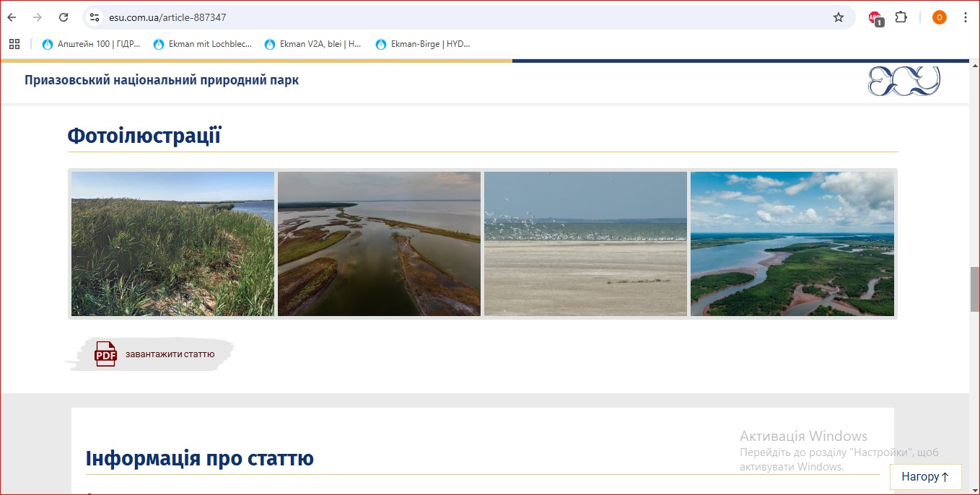The image size is (980, 495).
Task: Open the apps grid in bookmarks bar
Action: 14,44
